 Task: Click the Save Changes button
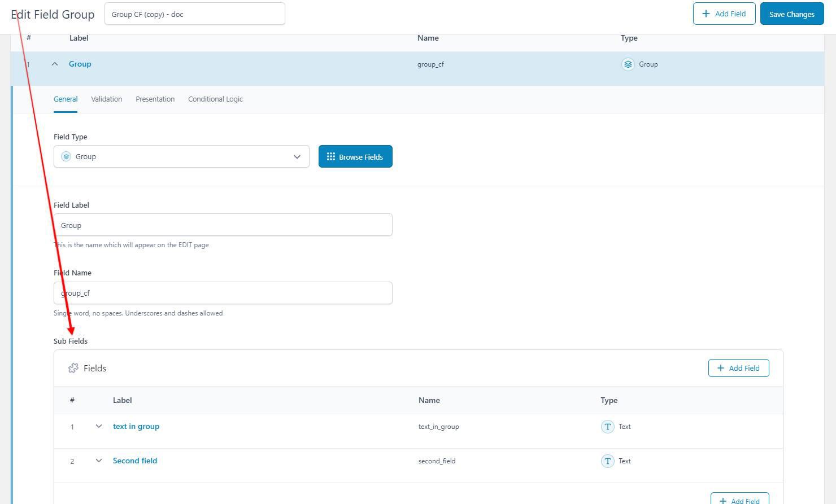(x=791, y=14)
